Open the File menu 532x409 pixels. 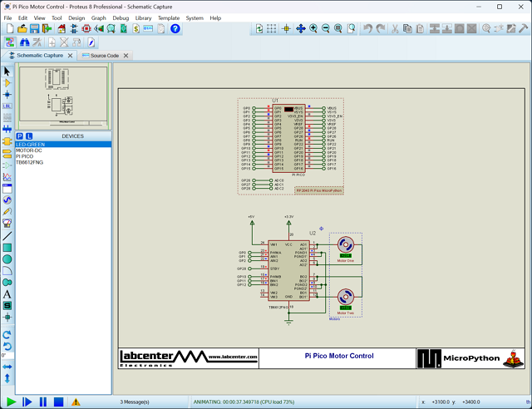tap(7, 18)
